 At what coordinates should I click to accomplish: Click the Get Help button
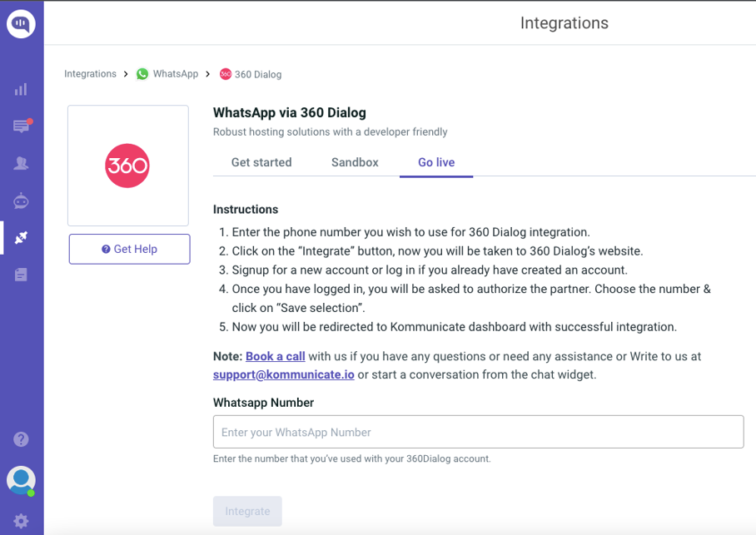coord(129,249)
